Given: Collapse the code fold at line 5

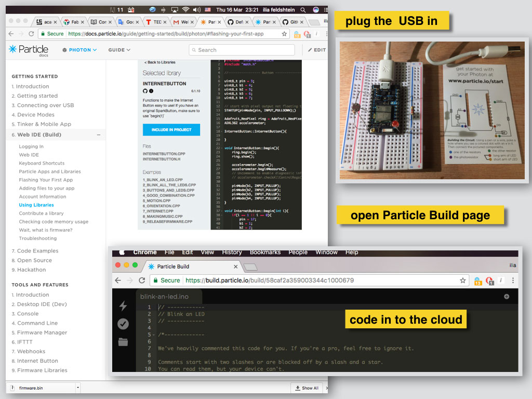Looking at the screenshot, I should [x=154, y=335].
